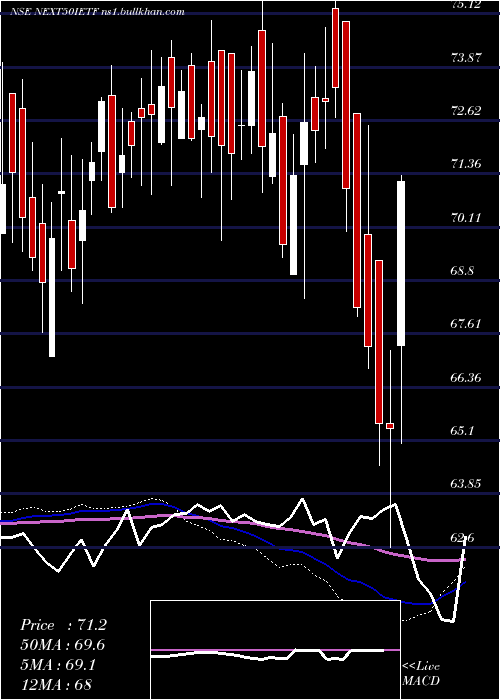Click the Price : 71.2 readout
The image size is (500, 700).
[x=63, y=625]
